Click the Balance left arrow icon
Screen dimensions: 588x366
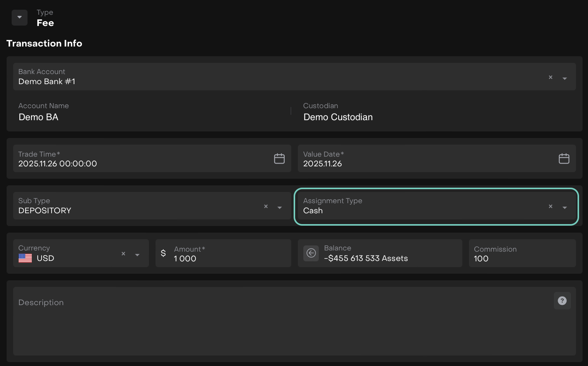tap(311, 253)
